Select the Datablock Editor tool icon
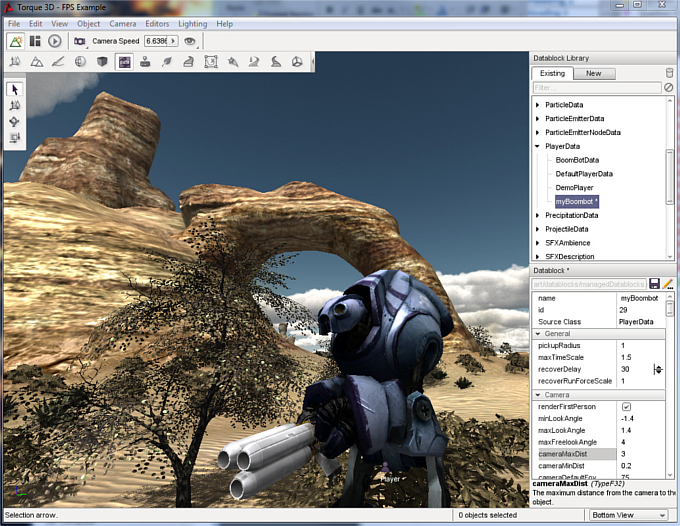Viewport: 680px width, 526px height. pyautogui.click(x=124, y=62)
